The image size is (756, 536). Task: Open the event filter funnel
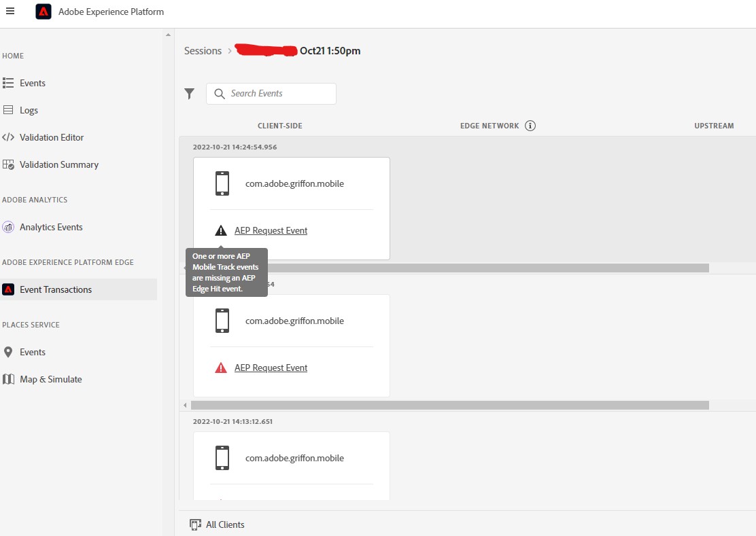(x=189, y=94)
